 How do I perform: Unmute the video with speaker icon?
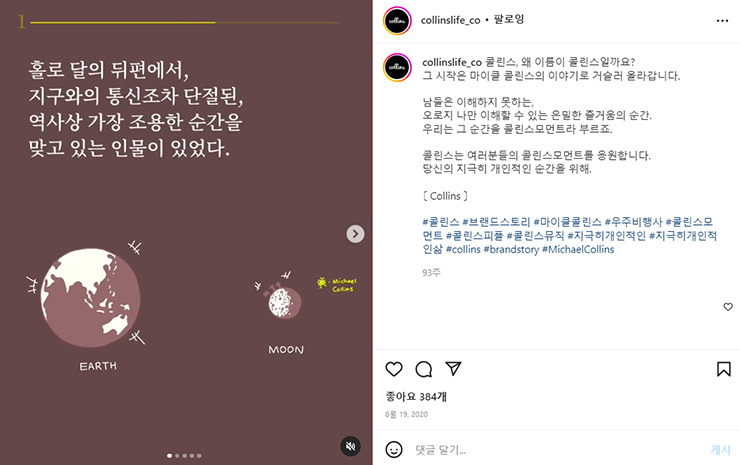pyautogui.click(x=350, y=446)
